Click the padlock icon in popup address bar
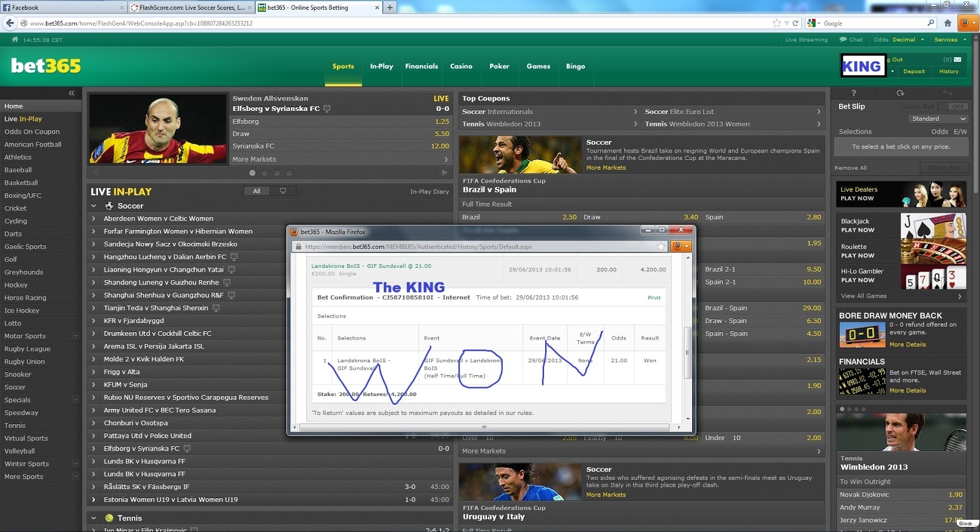 pyautogui.click(x=298, y=247)
